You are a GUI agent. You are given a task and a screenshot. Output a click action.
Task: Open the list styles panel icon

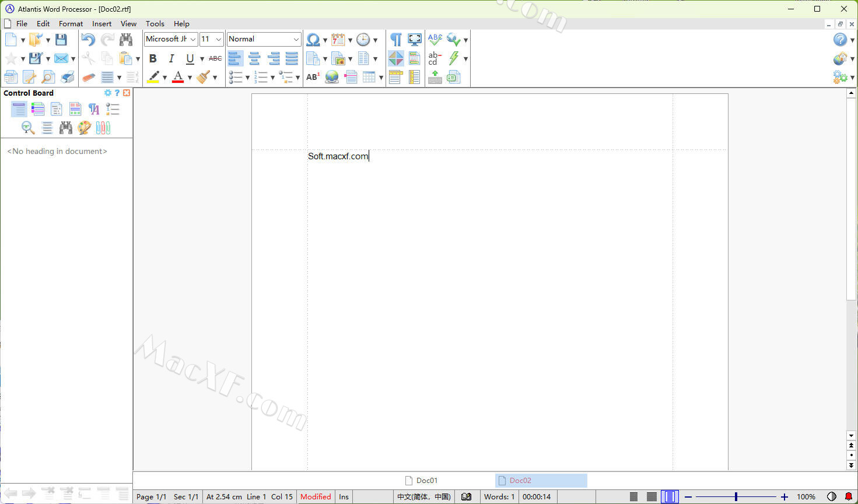click(113, 108)
